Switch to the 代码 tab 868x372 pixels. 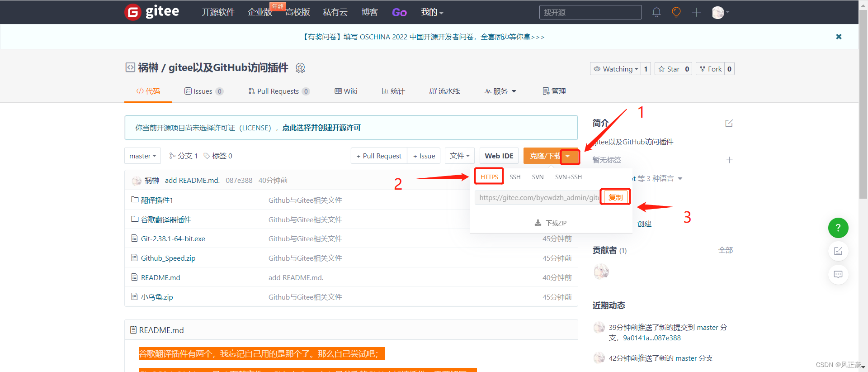coord(148,91)
